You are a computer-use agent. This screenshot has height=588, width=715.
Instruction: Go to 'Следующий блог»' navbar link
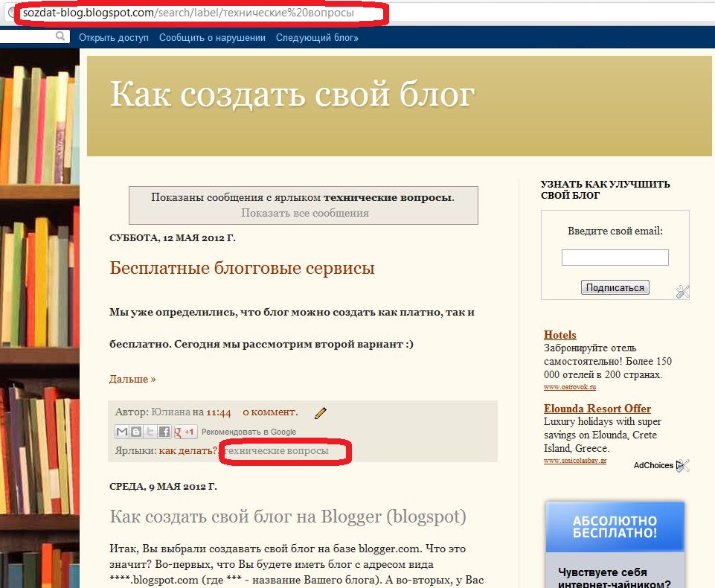click(x=317, y=37)
